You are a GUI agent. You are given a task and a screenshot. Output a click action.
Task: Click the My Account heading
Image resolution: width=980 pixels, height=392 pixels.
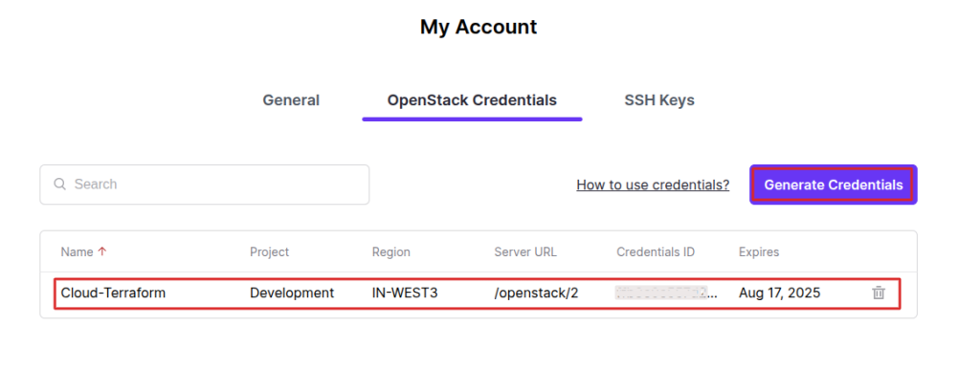479,27
